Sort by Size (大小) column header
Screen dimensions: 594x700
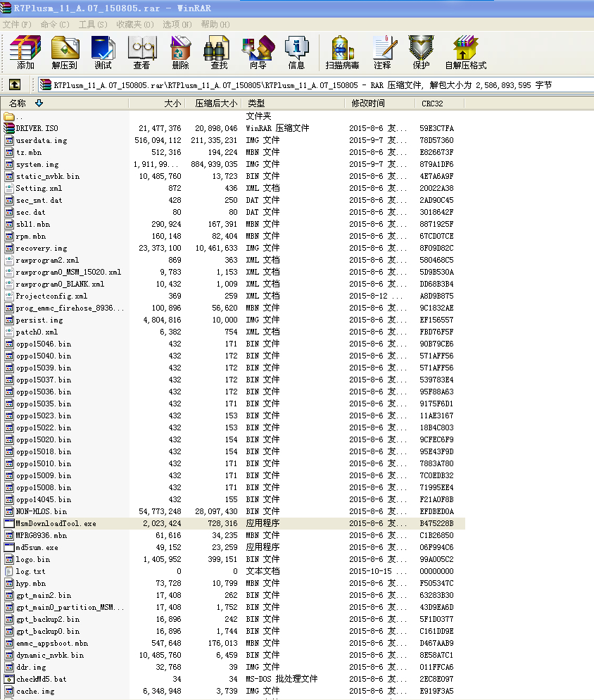point(157,104)
